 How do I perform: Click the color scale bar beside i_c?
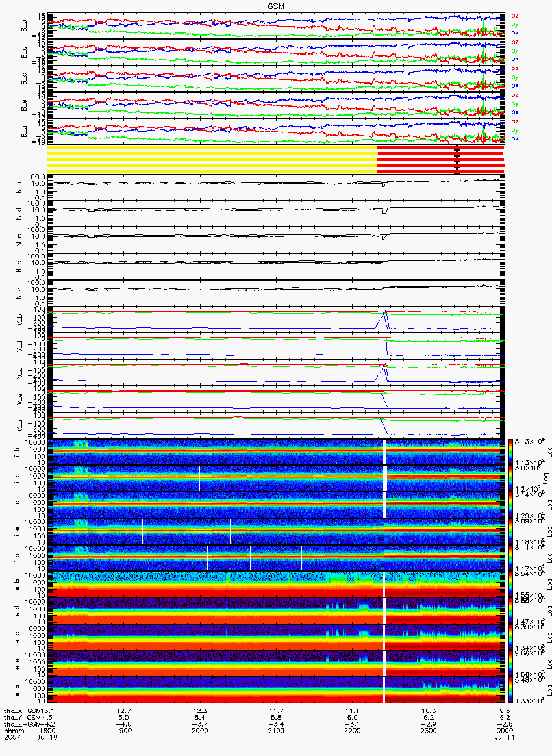pyautogui.click(x=511, y=506)
